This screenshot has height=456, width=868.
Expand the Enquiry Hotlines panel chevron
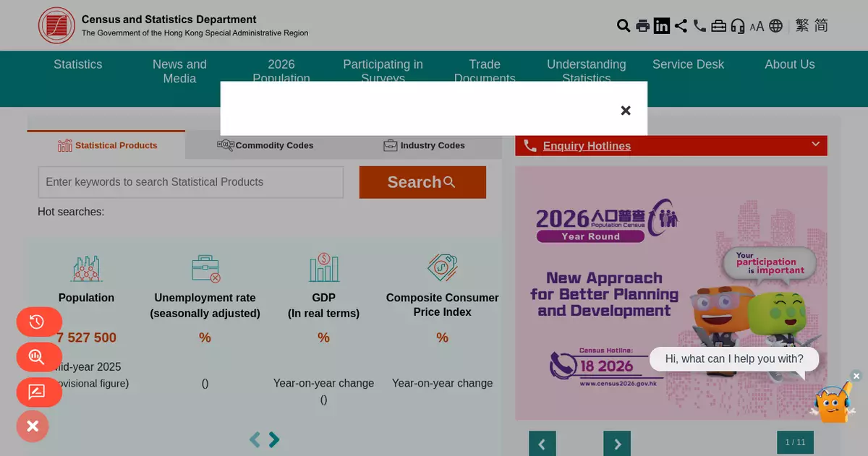point(815,145)
